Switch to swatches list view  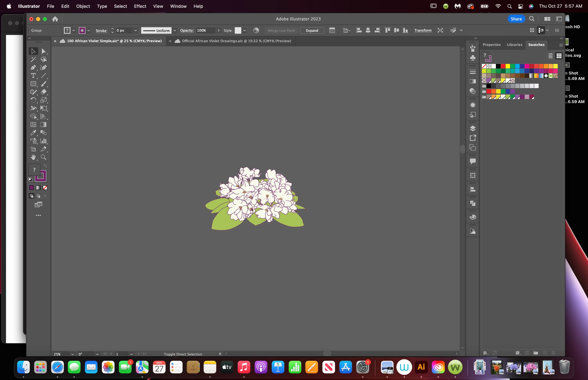[x=550, y=56]
